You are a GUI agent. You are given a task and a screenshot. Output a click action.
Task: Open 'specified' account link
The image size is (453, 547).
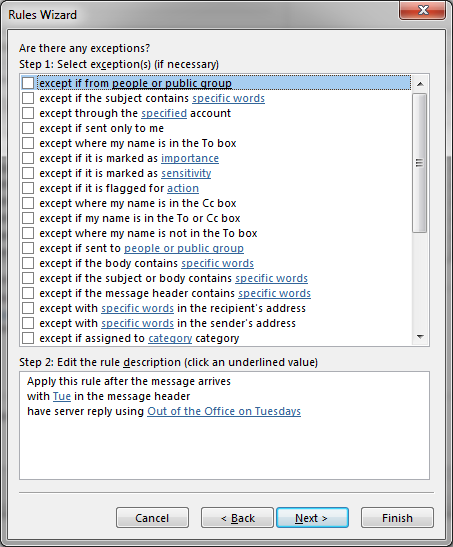164,113
